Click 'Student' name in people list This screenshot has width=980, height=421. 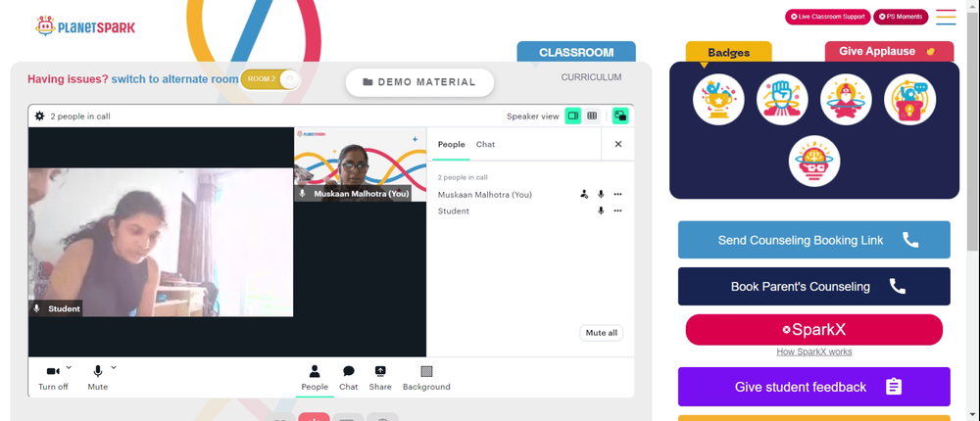point(453,211)
